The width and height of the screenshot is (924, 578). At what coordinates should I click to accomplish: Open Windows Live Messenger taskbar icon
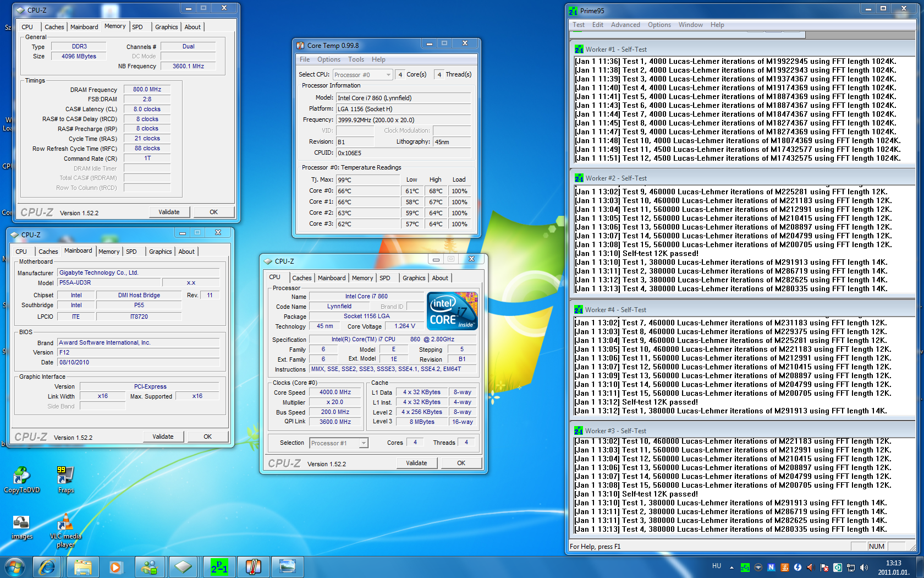click(x=150, y=567)
